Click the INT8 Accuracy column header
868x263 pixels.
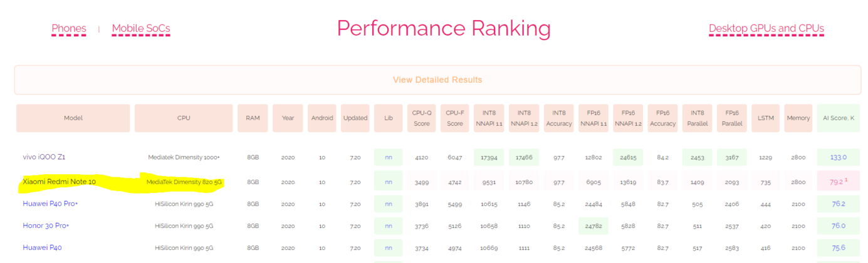click(x=558, y=118)
